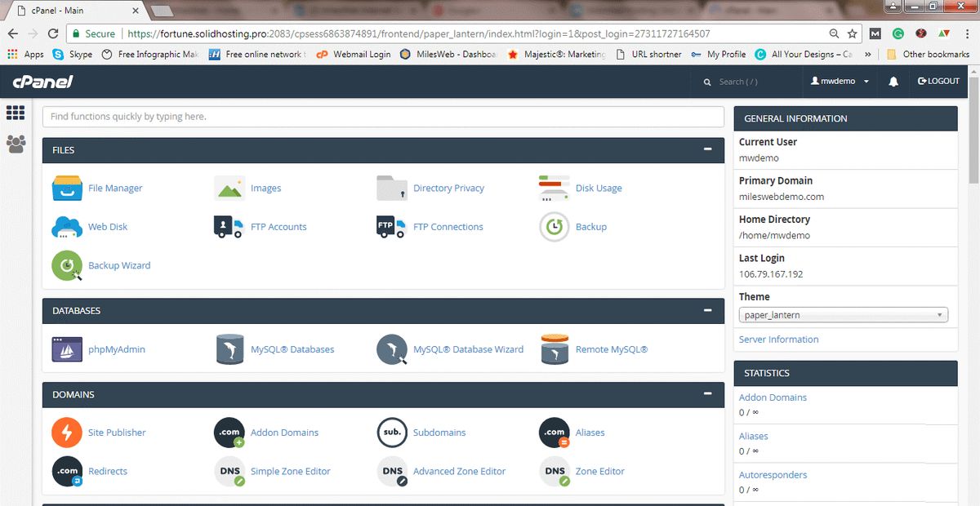980x506 pixels.
Task: Click the sidebar home grid icon
Action: (x=16, y=113)
